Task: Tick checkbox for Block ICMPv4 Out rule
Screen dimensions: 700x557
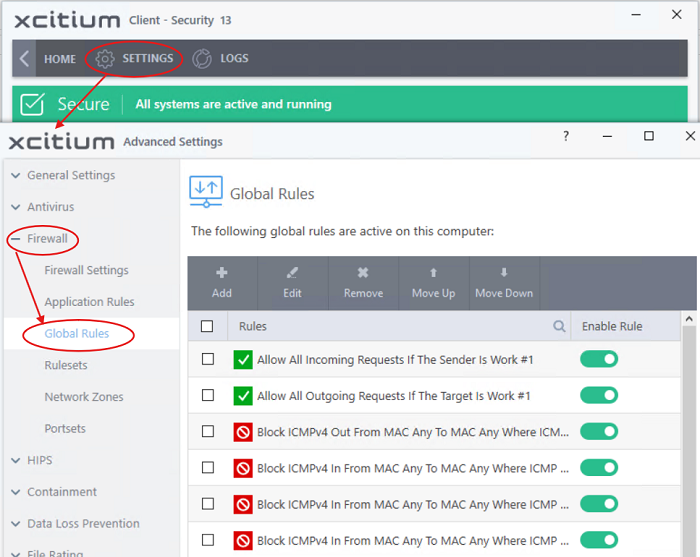Action: pyautogui.click(x=208, y=432)
